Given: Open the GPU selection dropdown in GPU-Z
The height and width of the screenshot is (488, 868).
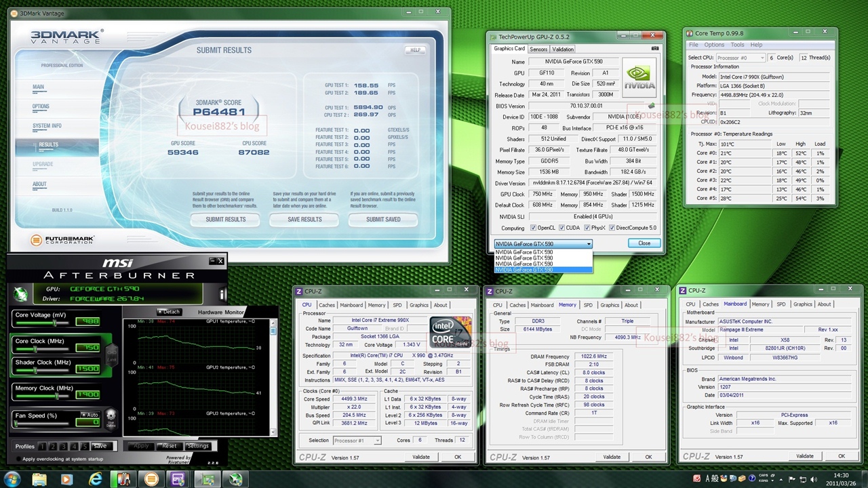Looking at the screenshot, I should 543,243.
